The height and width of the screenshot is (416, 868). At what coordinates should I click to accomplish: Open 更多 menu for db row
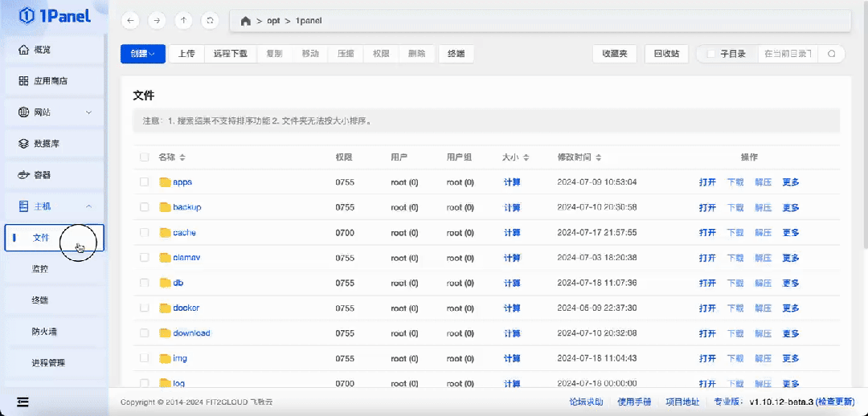click(x=791, y=283)
